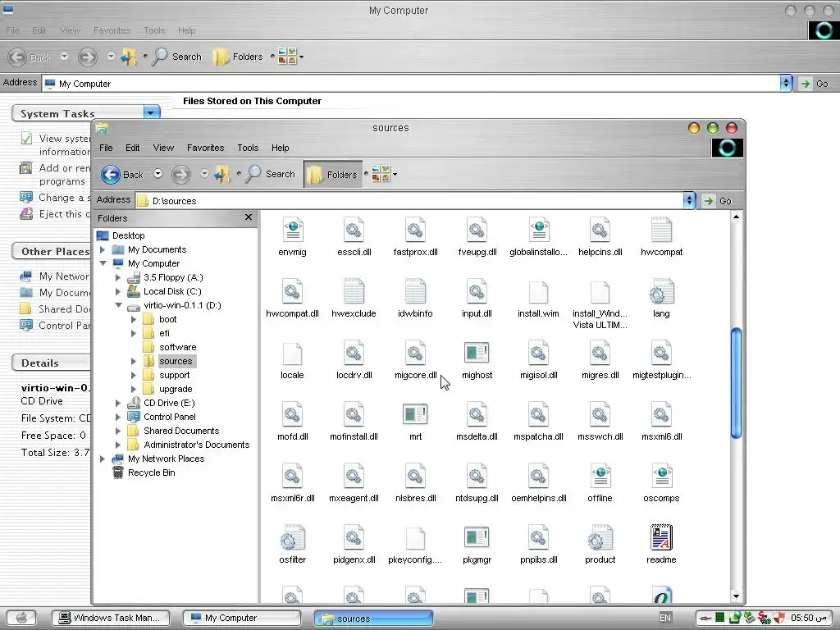Click the Search tool in sources window
Screen dimensions: 840x630
click(x=270, y=174)
